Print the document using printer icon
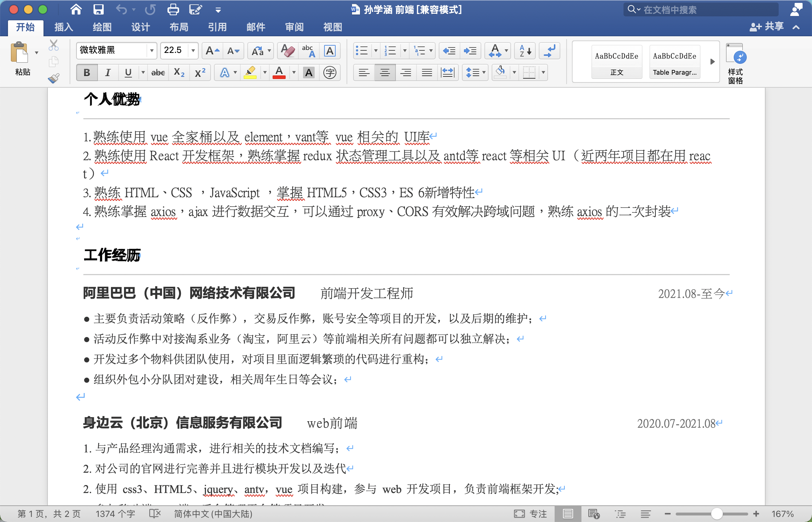 [173, 9]
